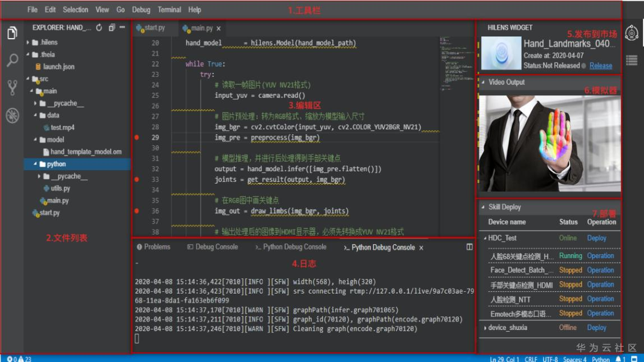Click the Collapse All icon in Explorer
The image size is (644, 362).
point(112,28)
